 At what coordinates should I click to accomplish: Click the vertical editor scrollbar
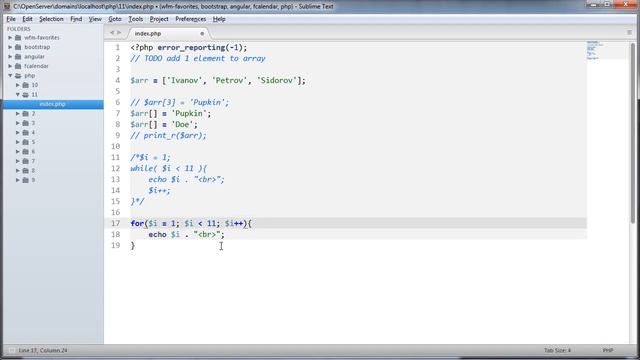tap(633, 133)
